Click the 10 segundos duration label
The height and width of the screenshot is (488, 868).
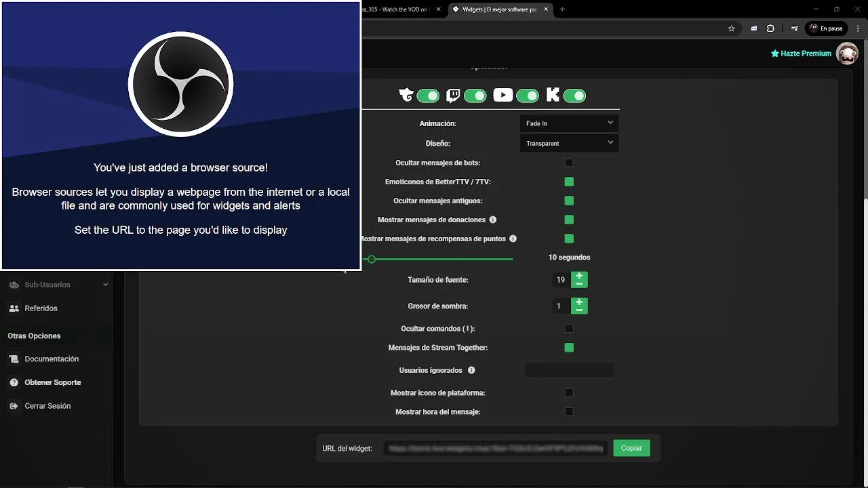569,258
